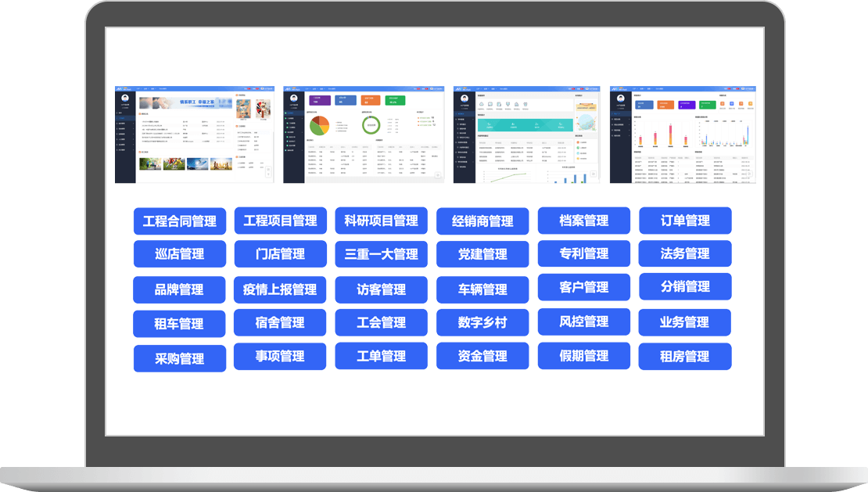Open 工程项目管理 module
The height and width of the screenshot is (492, 868).
(x=280, y=221)
